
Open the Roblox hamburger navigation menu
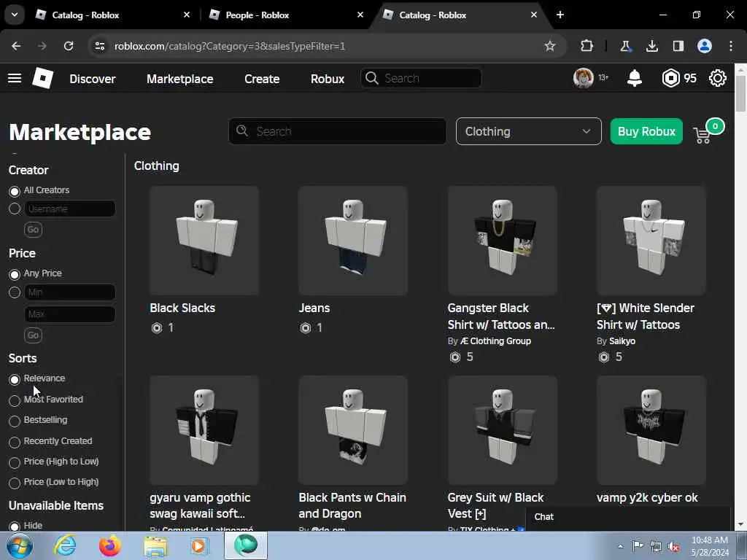(15, 78)
